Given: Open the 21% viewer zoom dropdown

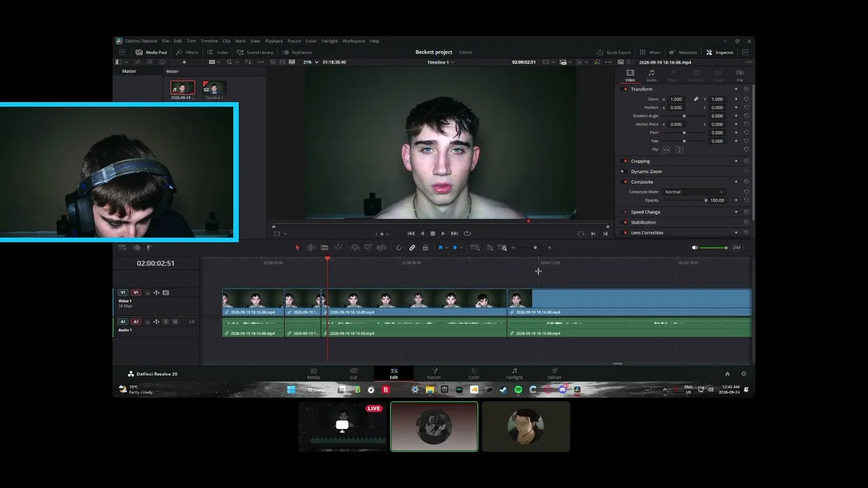Looking at the screenshot, I should tap(309, 62).
